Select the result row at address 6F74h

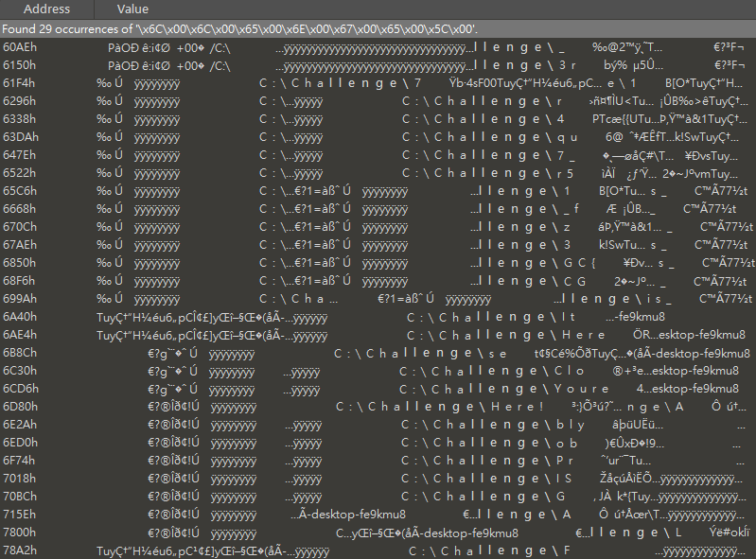(378, 462)
